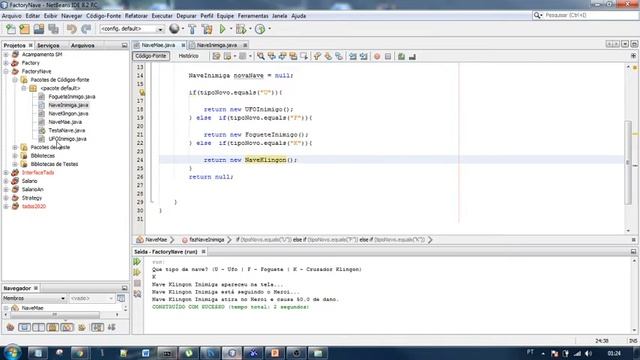
Task: Click the editor vertical scrollbar thumb
Action: click(x=628, y=162)
